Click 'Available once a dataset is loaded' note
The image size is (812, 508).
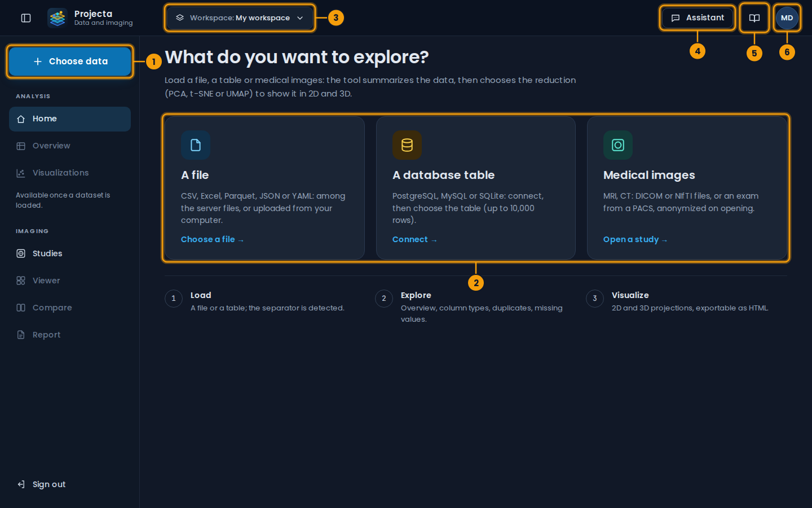(x=63, y=200)
